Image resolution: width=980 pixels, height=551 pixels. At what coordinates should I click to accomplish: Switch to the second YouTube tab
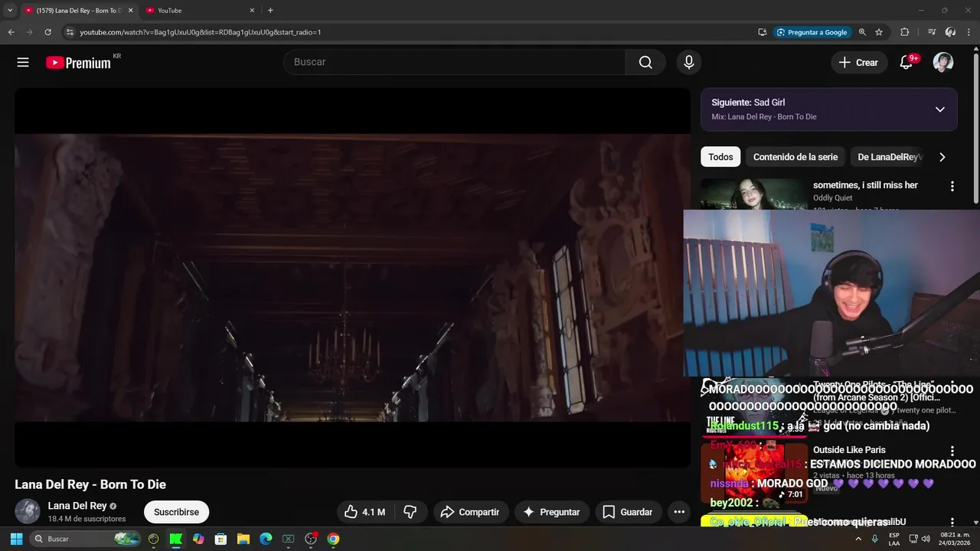point(201,11)
